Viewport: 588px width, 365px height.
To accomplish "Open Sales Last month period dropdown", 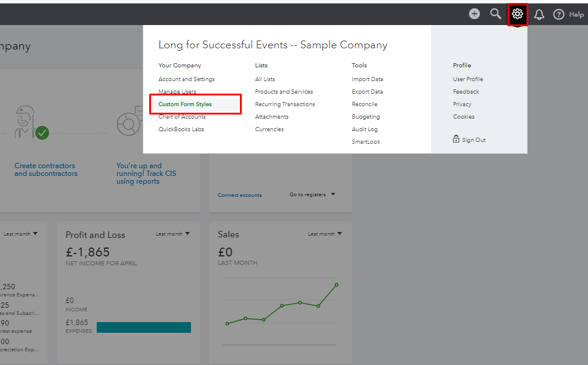I will click(325, 234).
